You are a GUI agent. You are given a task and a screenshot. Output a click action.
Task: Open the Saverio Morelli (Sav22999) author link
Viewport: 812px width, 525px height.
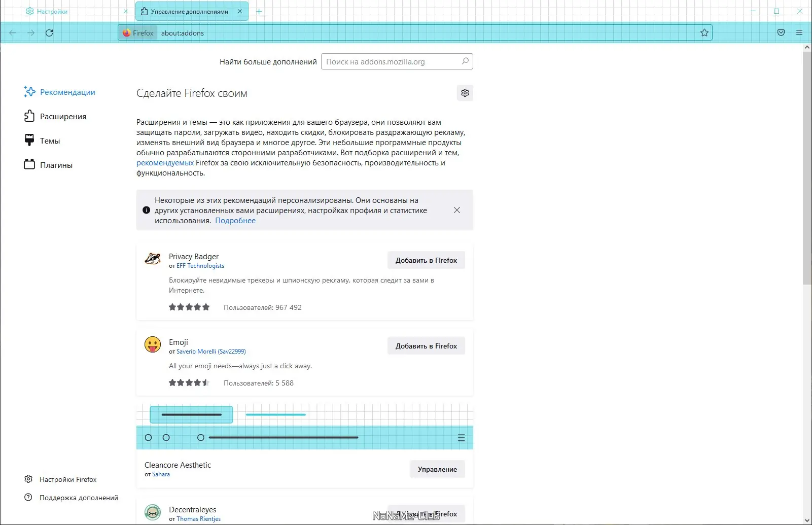click(211, 352)
